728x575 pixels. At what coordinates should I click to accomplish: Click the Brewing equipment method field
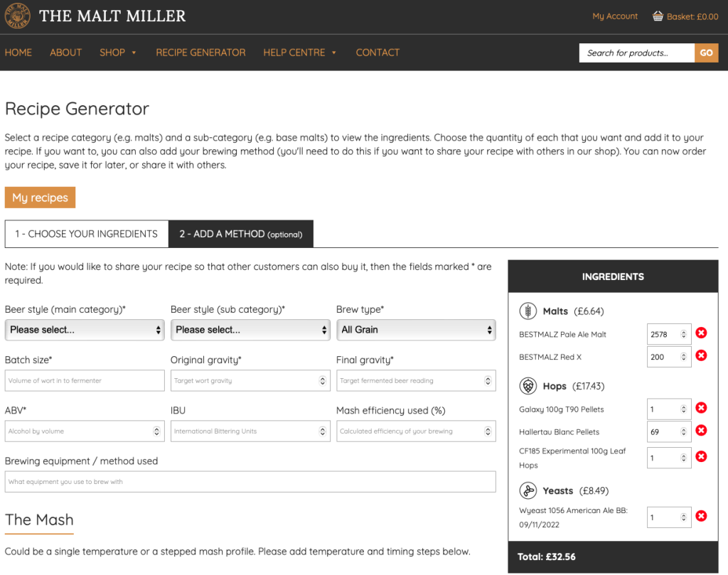(x=250, y=482)
